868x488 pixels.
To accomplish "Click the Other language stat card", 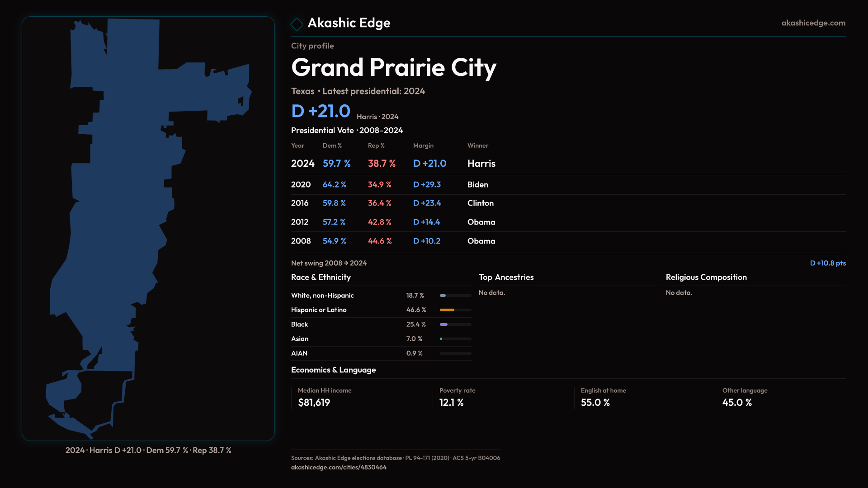I will pyautogui.click(x=745, y=397).
